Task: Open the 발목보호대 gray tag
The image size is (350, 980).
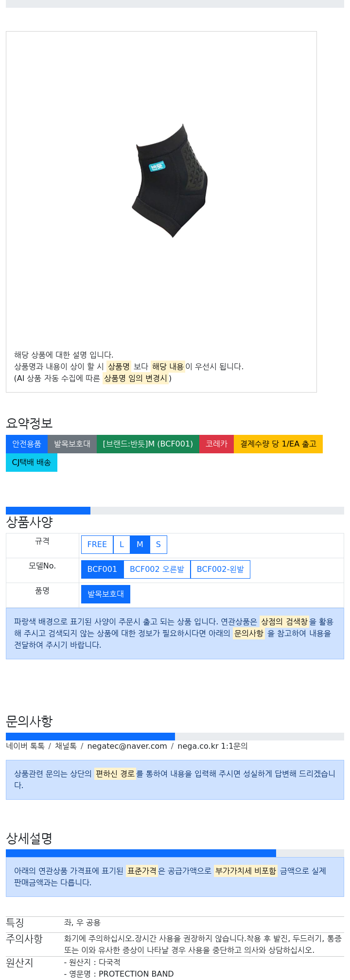Action: tap(72, 444)
